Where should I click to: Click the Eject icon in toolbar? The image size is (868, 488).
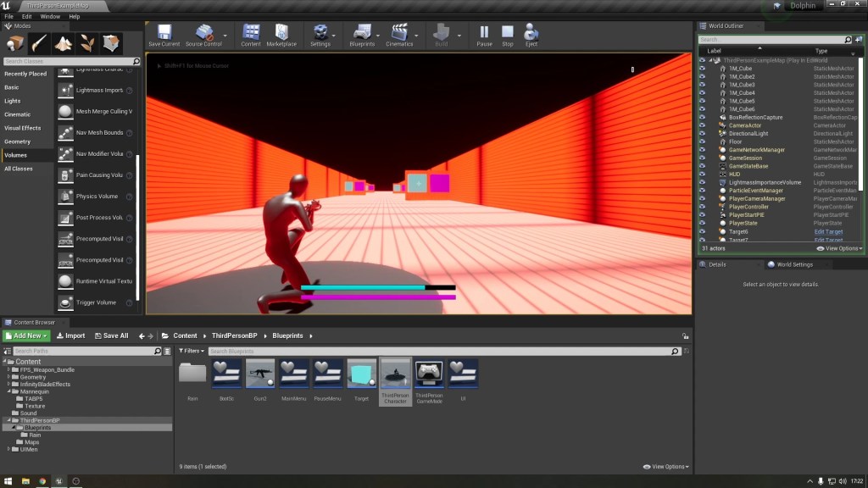pos(531,34)
